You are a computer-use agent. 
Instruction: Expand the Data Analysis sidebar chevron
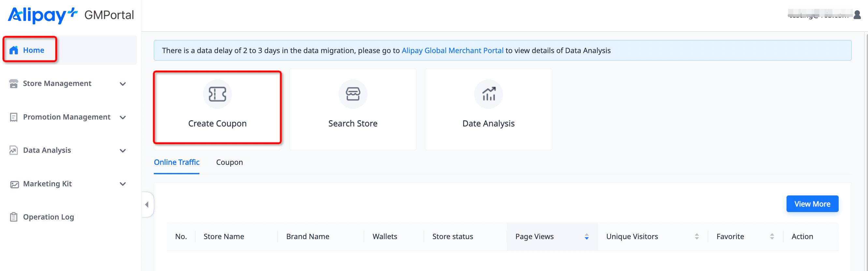coord(123,150)
